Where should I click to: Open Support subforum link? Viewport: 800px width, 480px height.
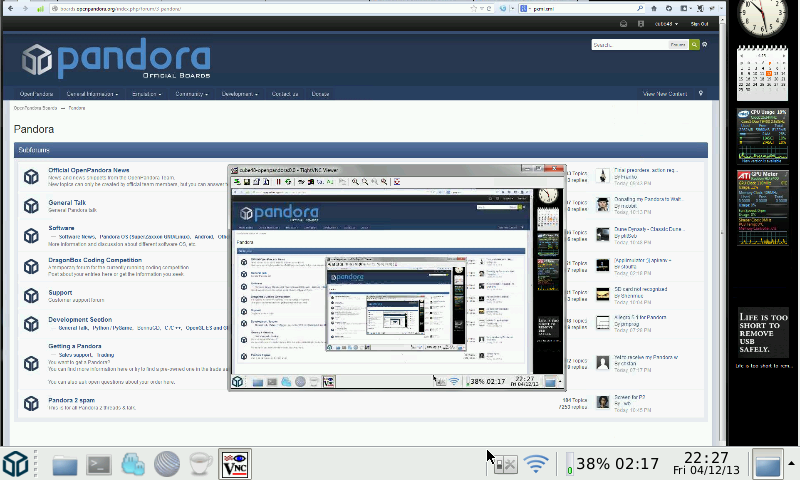click(60, 293)
